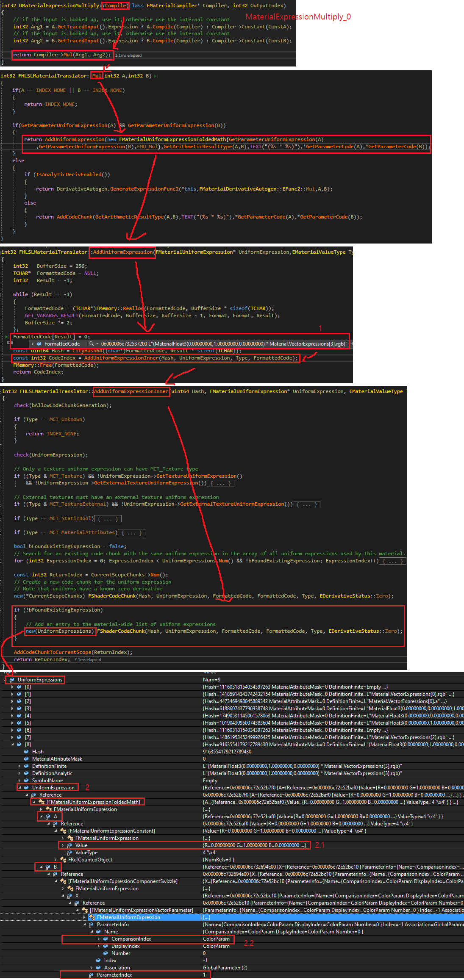
Task: Click the Index value '-1'
Action: 205,961
